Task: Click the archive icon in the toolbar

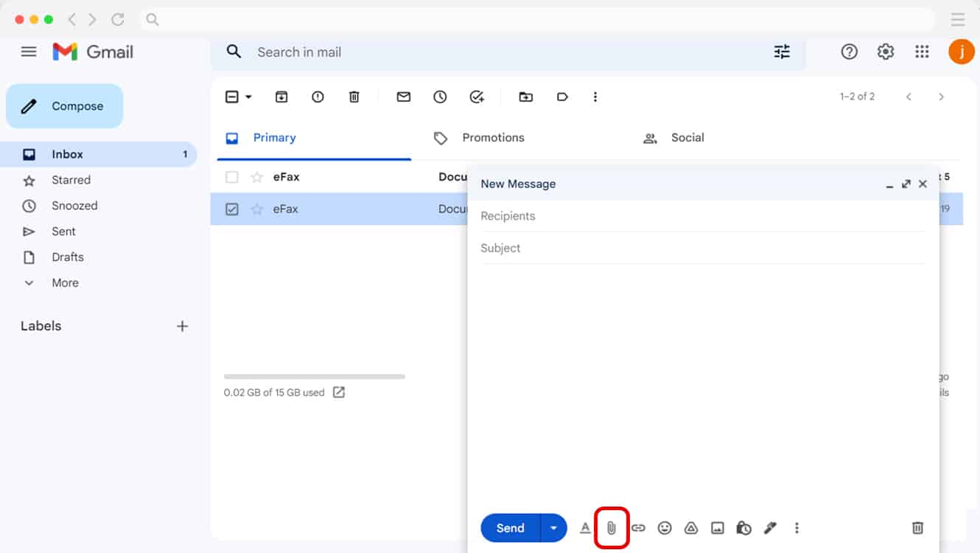Action: click(x=281, y=97)
